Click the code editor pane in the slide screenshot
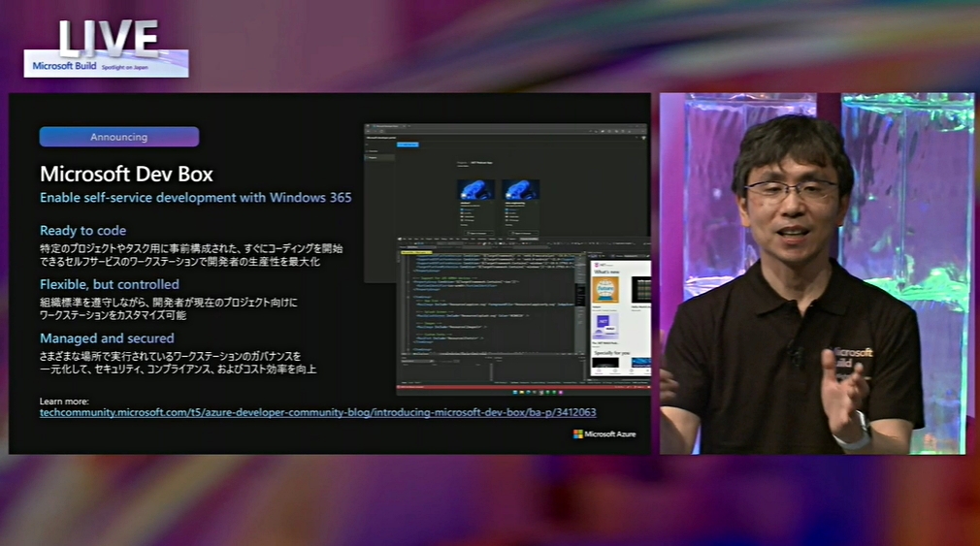The height and width of the screenshot is (546, 980). pos(491,303)
